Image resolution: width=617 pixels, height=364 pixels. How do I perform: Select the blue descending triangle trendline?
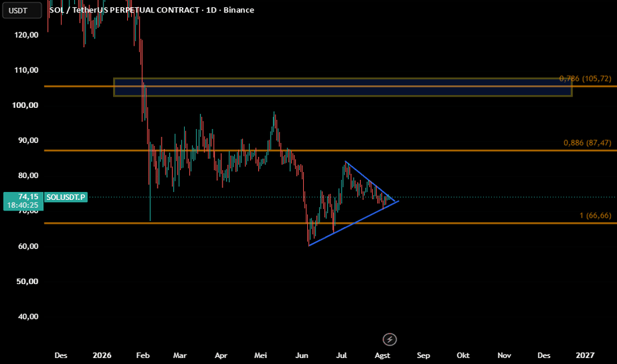[370, 181]
